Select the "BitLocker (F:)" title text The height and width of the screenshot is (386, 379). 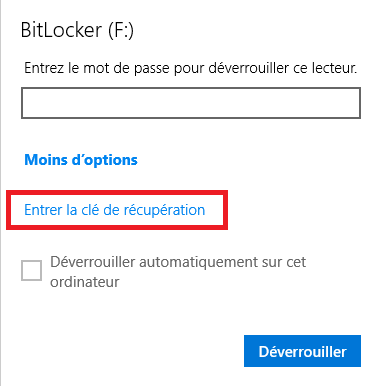point(77,30)
